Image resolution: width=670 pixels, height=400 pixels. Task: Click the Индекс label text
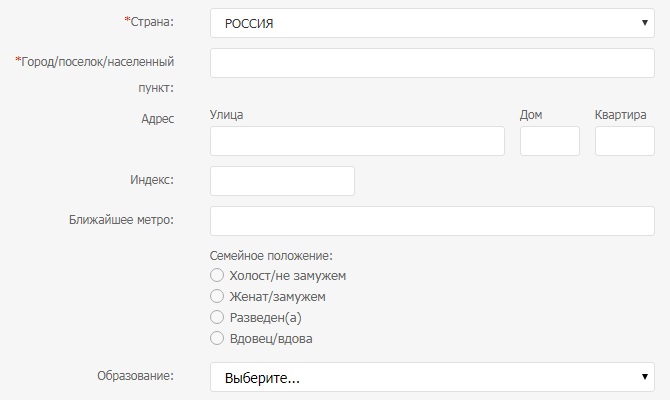tap(152, 179)
